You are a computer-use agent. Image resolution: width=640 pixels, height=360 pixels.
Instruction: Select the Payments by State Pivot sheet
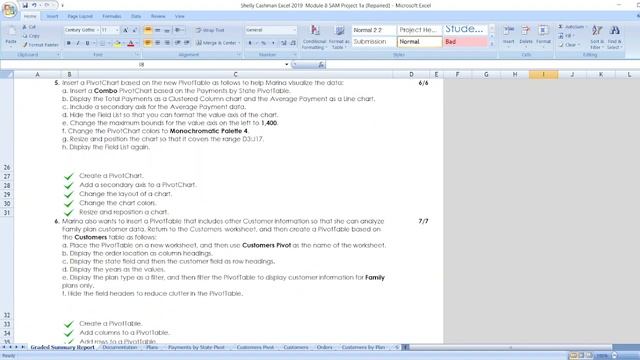click(196, 347)
